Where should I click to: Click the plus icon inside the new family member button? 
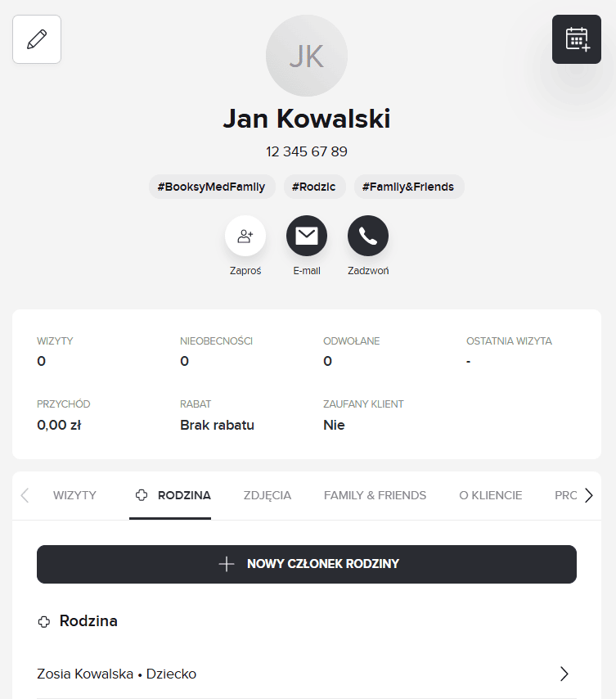pos(226,564)
